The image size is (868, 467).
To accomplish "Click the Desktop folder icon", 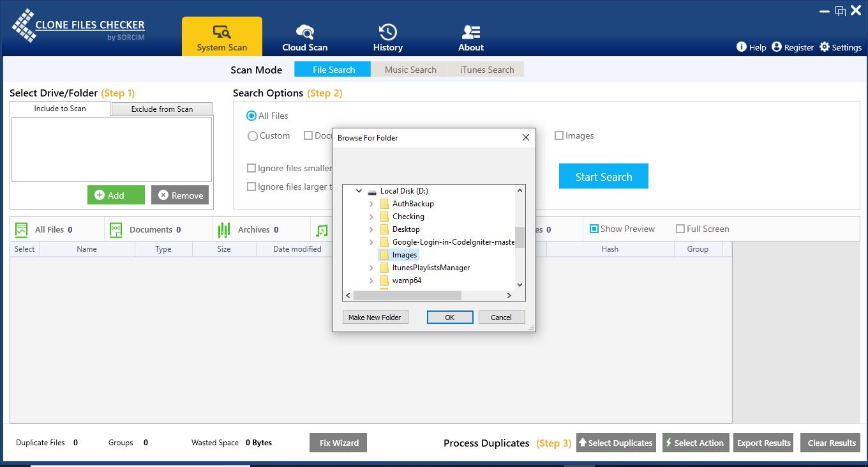I will tap(384, 229).
